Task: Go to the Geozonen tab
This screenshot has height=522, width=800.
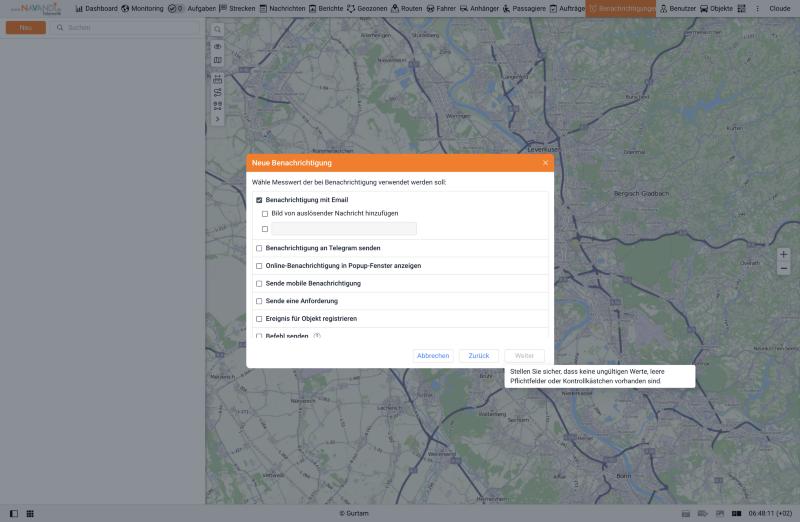Action: [367, 9]
